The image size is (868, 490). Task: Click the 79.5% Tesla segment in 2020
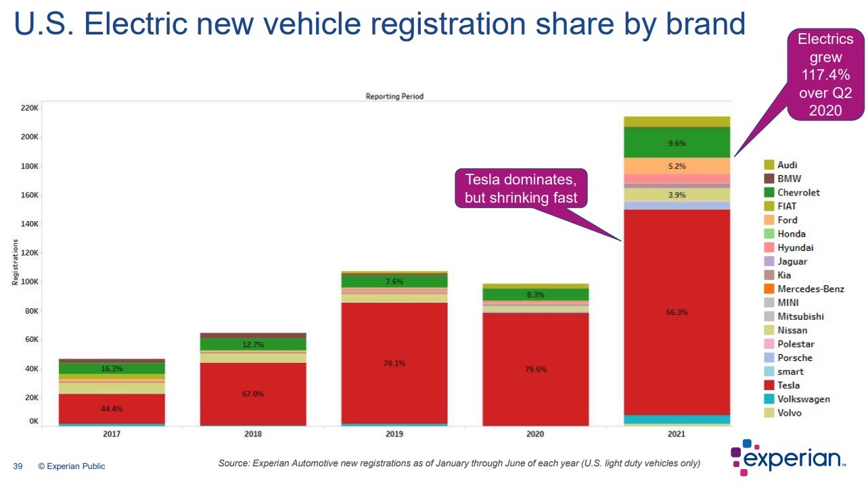point(536,370)
